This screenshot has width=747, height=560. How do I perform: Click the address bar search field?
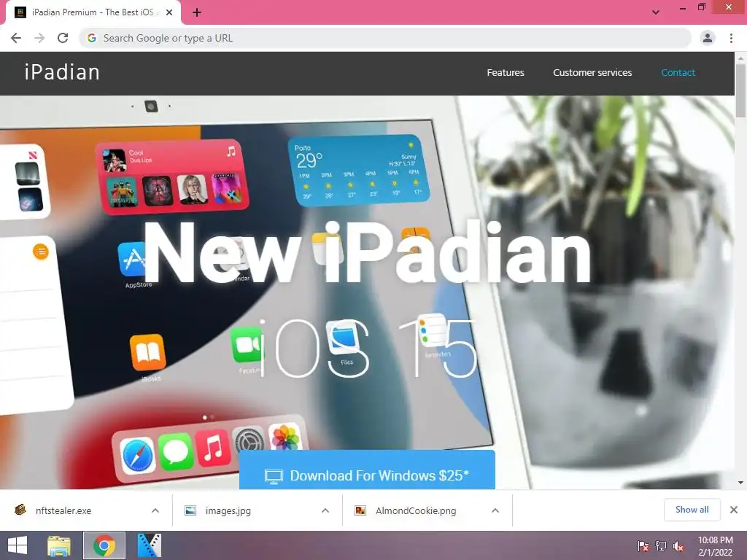click(x=385, y=38)
